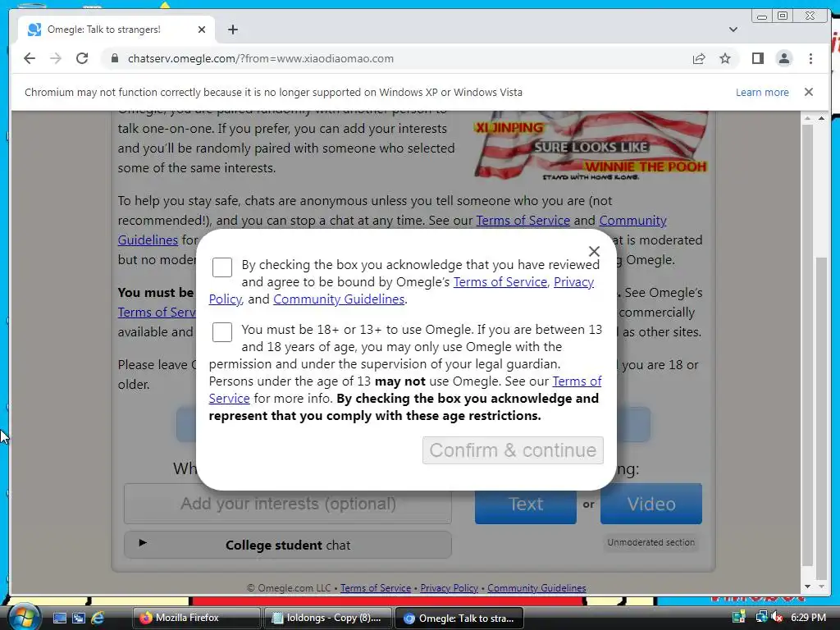Open Community Guidelines link in page background text
This screenshot has width=840, height=630.
tap(632, 220)
